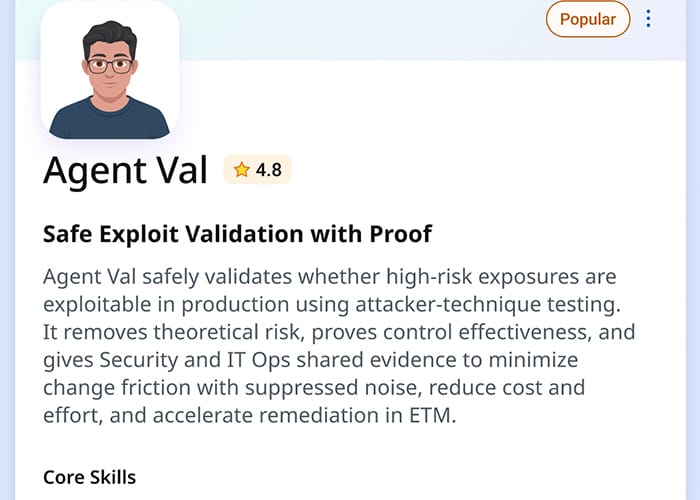Click the Safe Exploit Validation with Proof heading
This screenshot has height=500, width=700.
[238, 235]
